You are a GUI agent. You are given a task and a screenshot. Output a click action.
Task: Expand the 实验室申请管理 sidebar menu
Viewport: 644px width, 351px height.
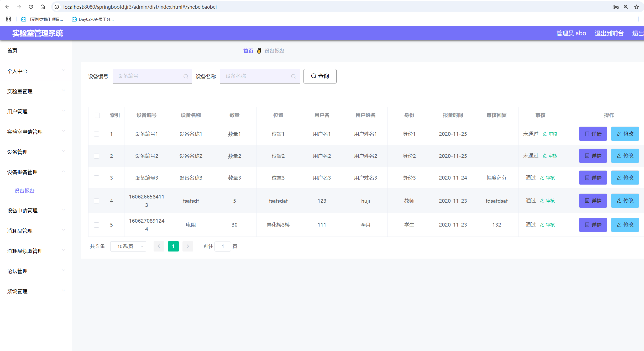36,132
